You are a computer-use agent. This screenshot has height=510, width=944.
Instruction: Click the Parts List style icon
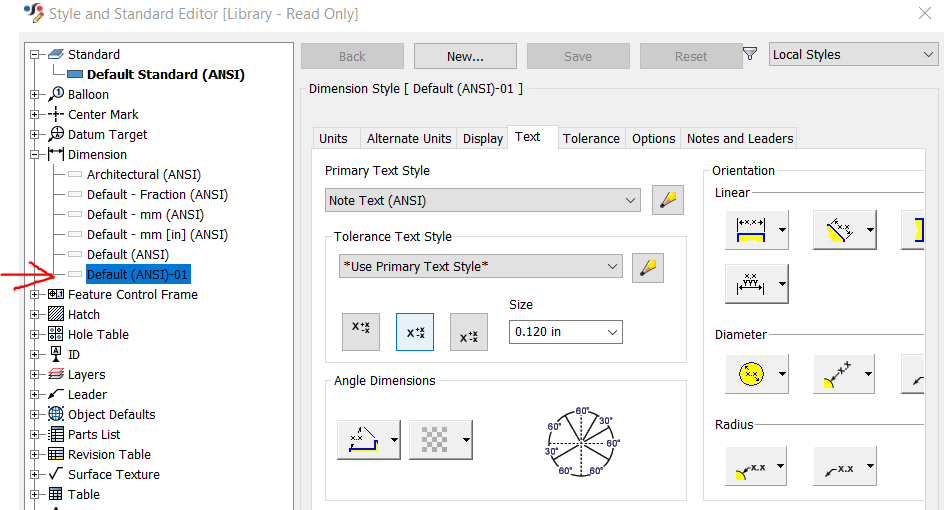click(56, 434)
